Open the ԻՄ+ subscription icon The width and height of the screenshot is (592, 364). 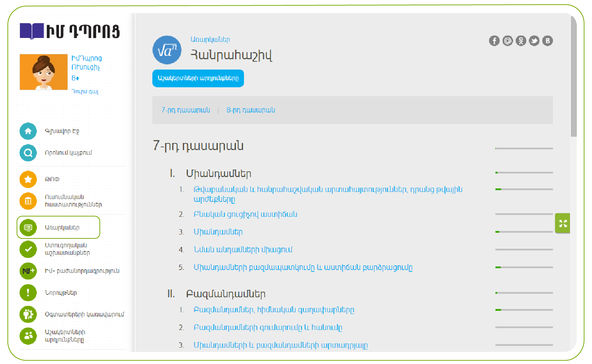[x=28, y=271]
